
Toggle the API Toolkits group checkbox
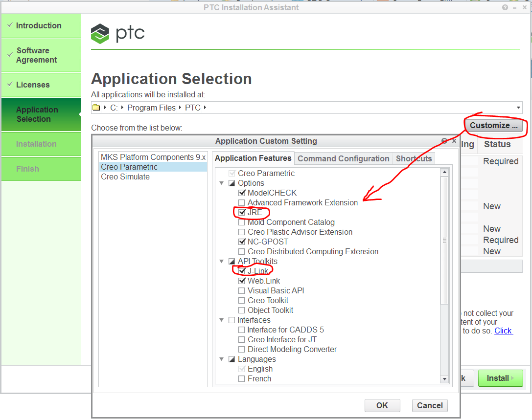tap(231, 262)
